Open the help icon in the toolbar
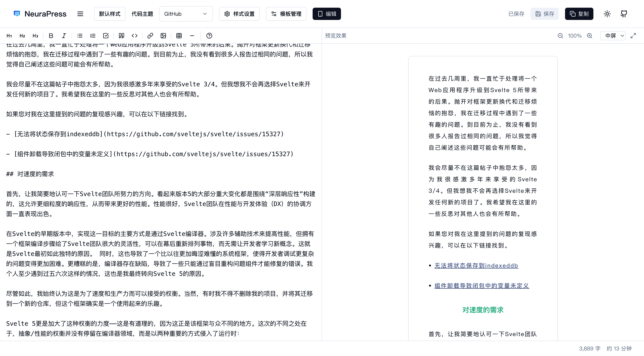The height and width of the screenshot is (356, 644). click(x=209, y=36)
